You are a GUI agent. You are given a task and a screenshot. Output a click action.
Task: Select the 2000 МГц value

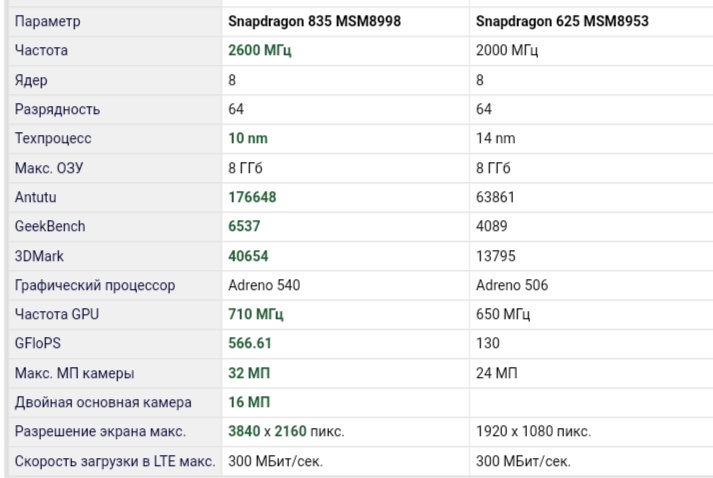[x=507, y=50]
